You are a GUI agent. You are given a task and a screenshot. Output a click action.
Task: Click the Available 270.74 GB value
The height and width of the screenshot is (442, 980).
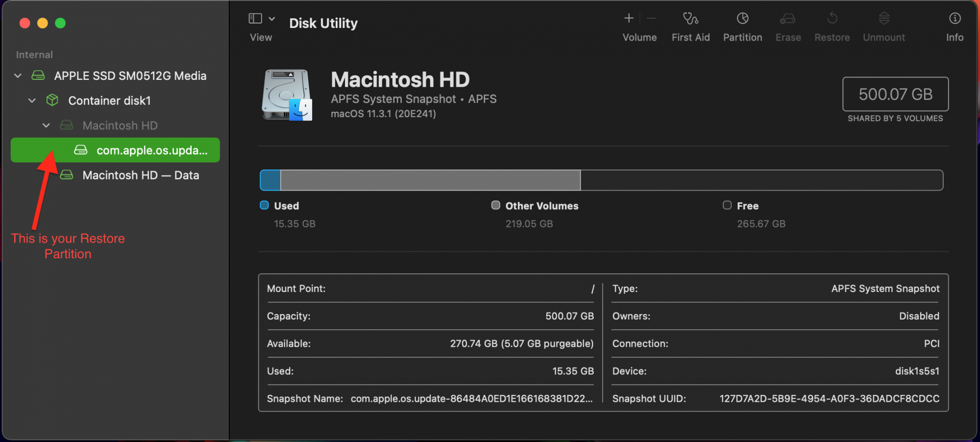(522, 344)
